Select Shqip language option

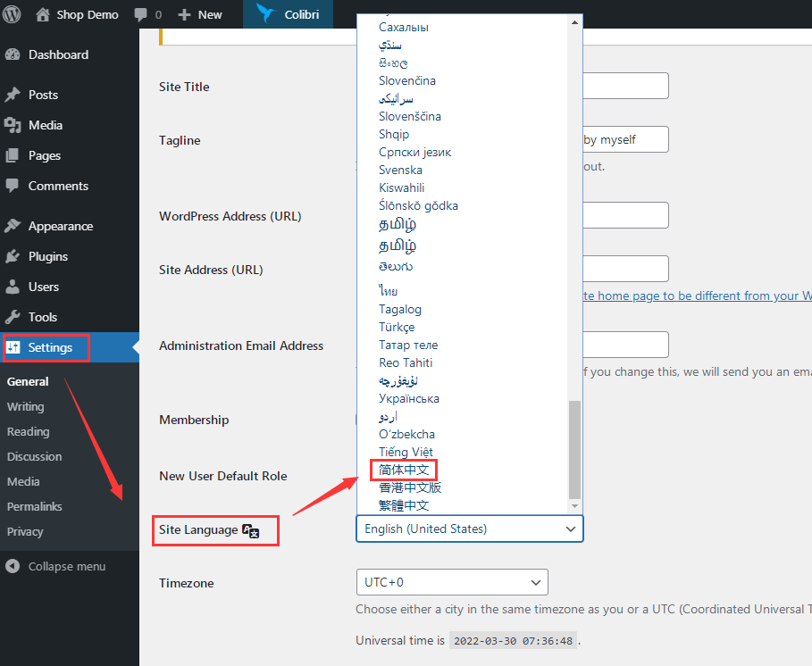(x=394, y=134)
